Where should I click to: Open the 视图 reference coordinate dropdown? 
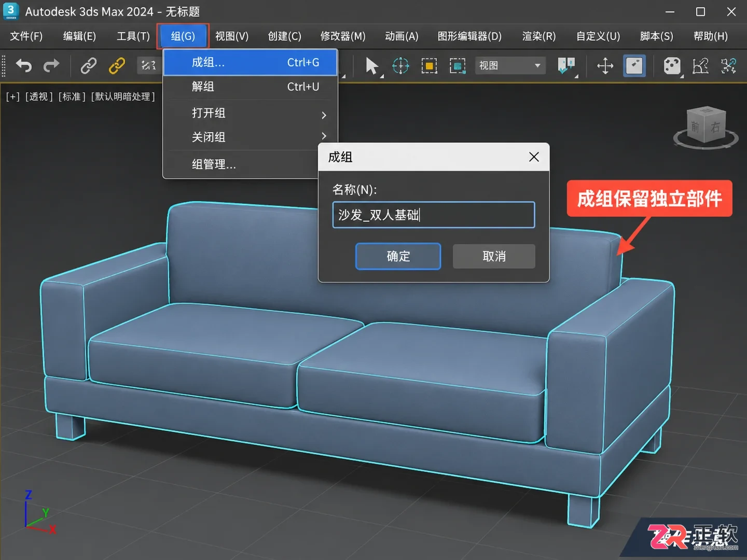(510, 66)
